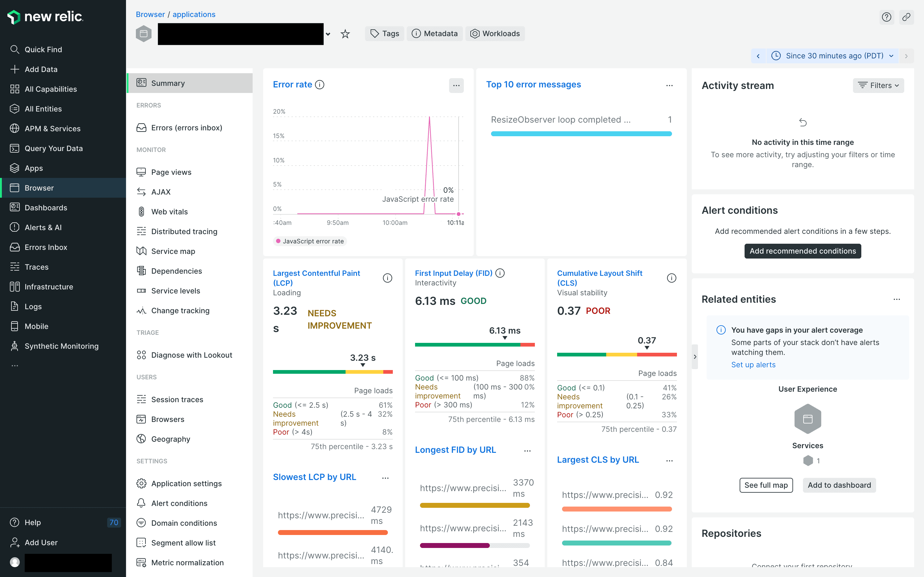Open Tags
This screenshot has width=924, height=577.
click(384, 34)
